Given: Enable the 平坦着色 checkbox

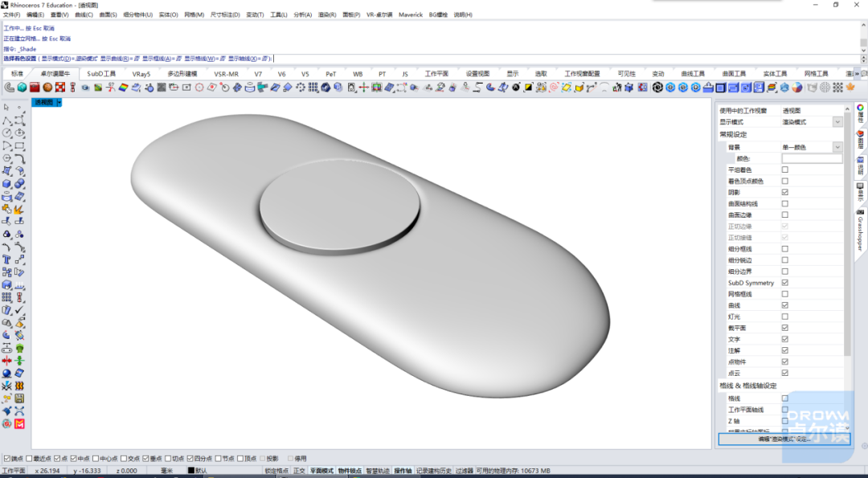Looking at the screenshot, I should pyautogui.click(x=784, y=170).
